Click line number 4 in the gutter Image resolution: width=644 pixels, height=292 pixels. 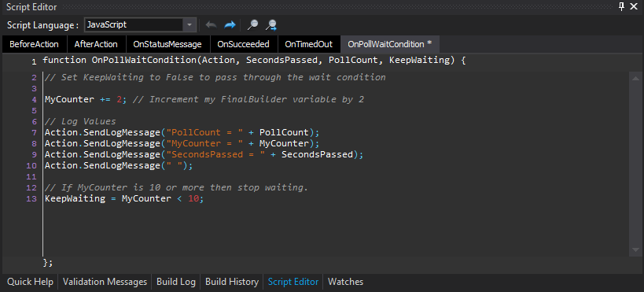click(34, 100)
